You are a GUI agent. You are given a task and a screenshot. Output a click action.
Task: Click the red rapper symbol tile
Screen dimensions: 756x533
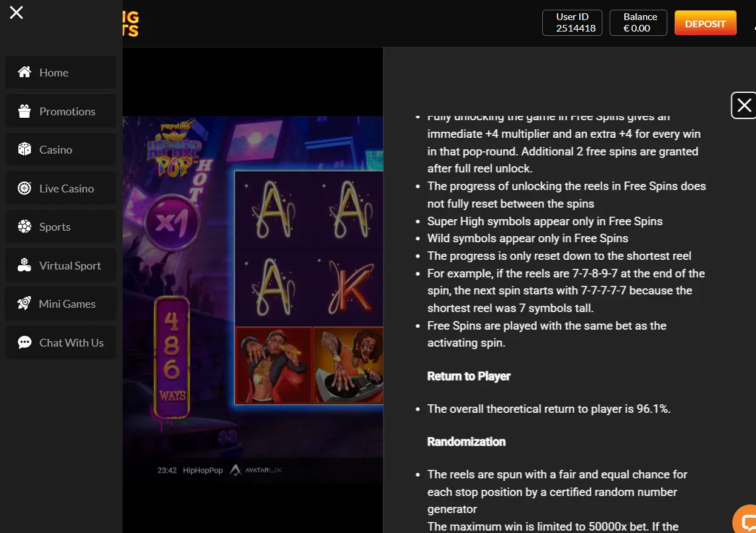click(273, 365)
